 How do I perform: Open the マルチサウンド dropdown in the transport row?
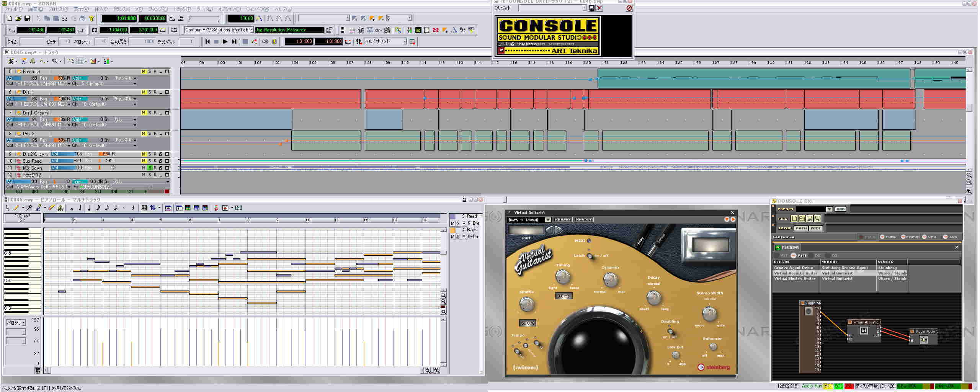click(405, 41)
